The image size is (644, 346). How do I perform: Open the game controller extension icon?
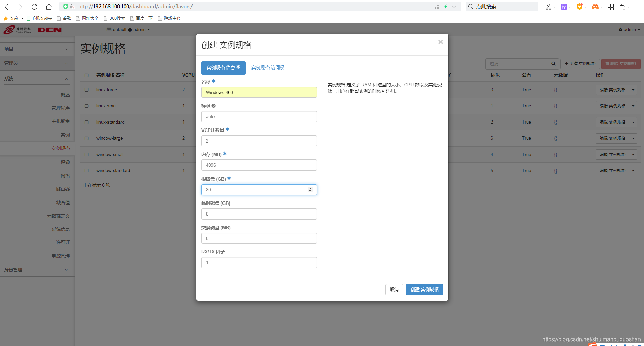(595, 7)
